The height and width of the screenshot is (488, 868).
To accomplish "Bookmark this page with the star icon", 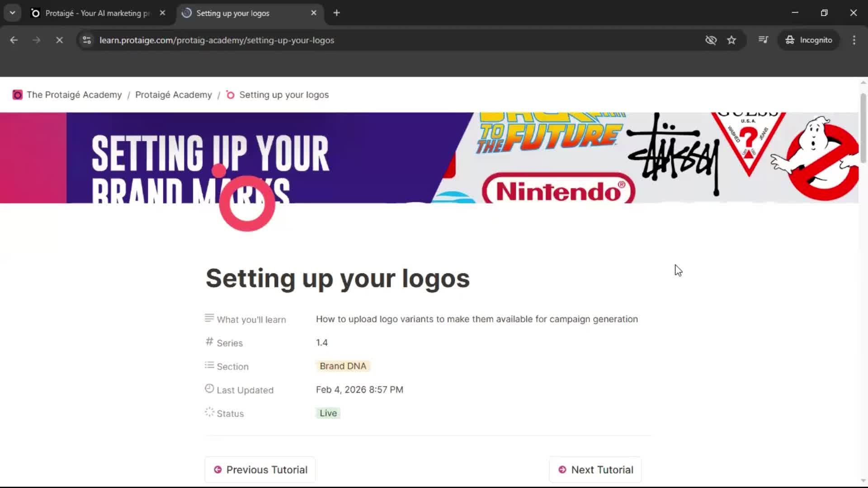I will pos(732,40).
